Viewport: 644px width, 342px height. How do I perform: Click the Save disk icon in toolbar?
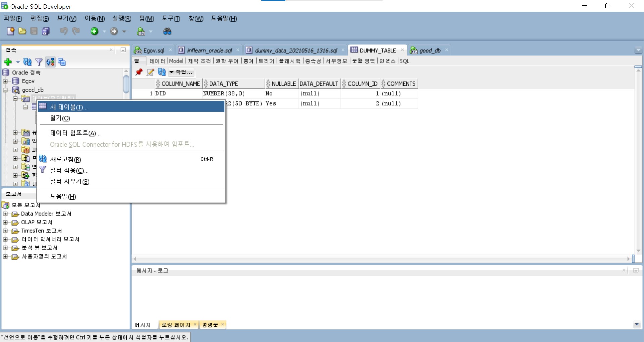pyautogui.click(x=34, y=31)
